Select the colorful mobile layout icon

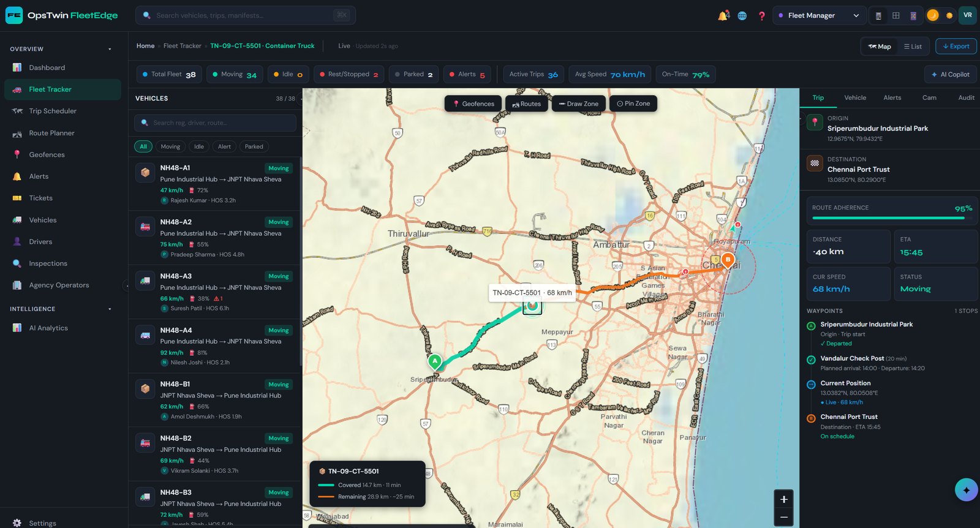click(x=913, y=16)
